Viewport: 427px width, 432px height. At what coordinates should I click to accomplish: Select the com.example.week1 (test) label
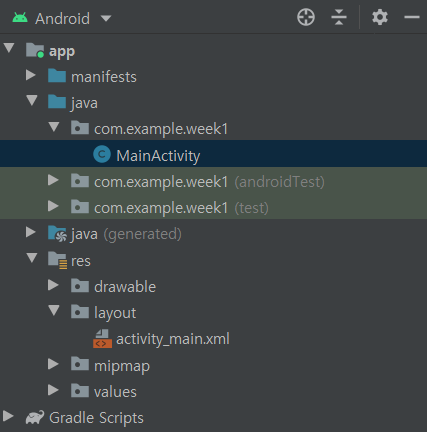[x=181, y=208]
